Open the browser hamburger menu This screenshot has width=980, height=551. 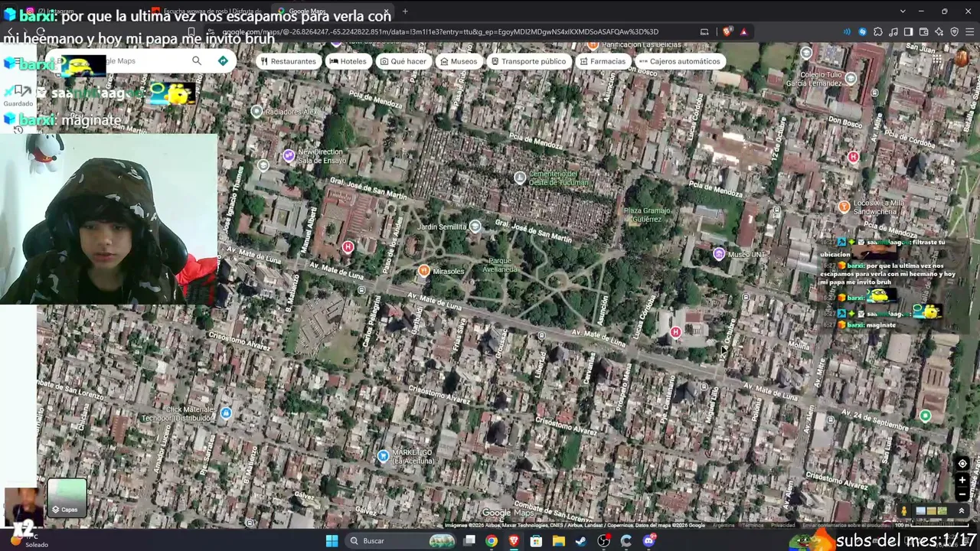969,32
